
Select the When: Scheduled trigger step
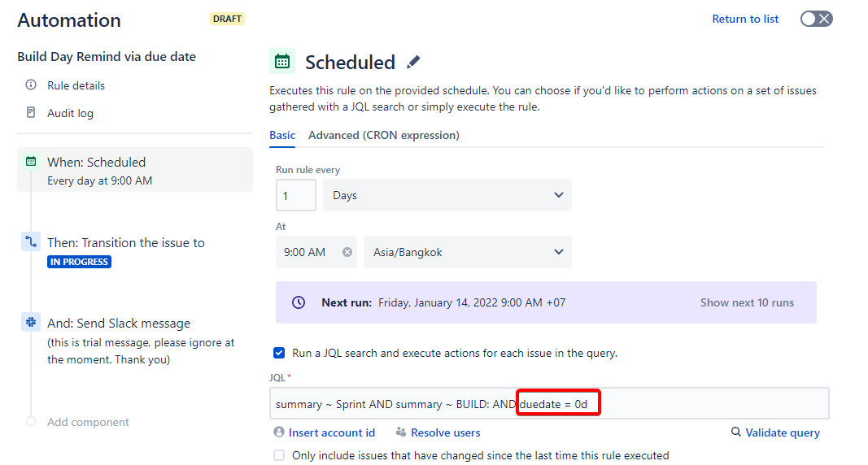click(x=135, y=170)
